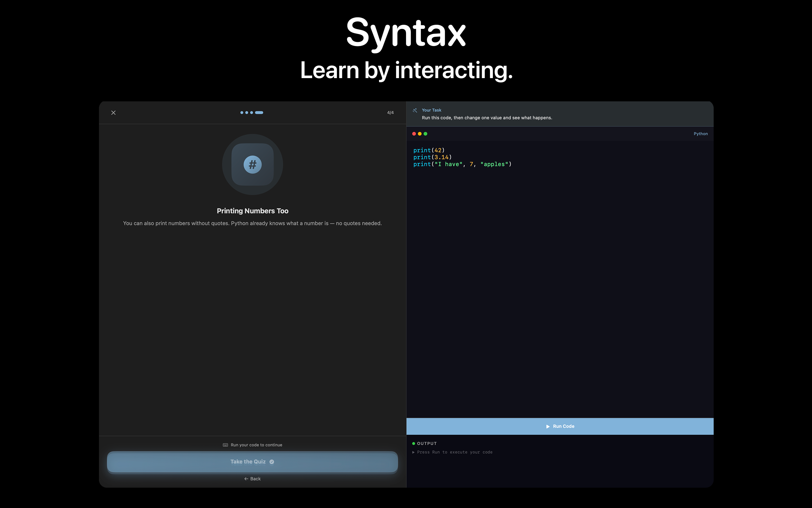Click the green dot in code editor header

click(x=425, y=134)
